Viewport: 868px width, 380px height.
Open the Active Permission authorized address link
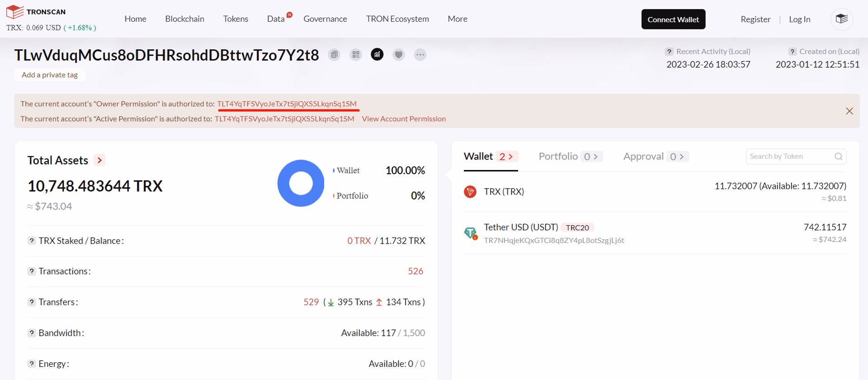point(284,119)
